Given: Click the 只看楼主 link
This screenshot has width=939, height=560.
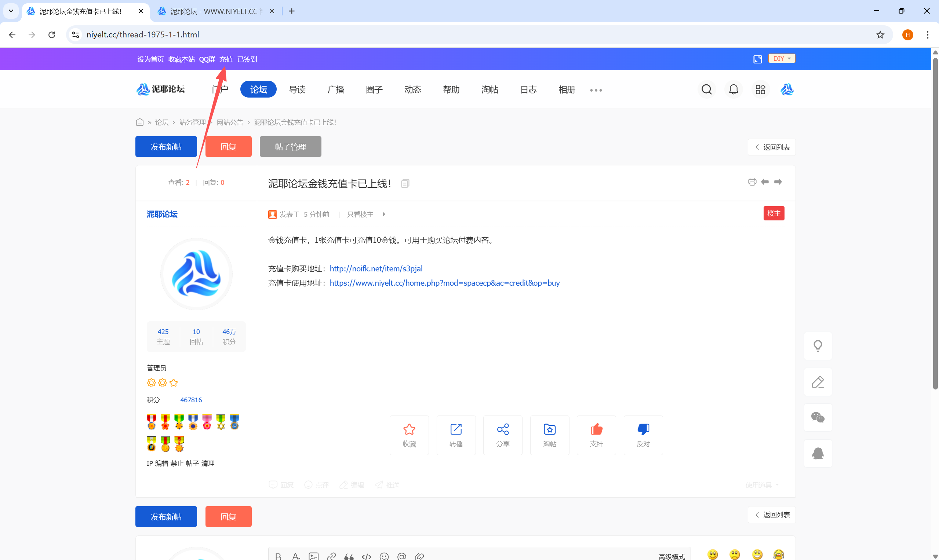Looking at the screenshot, I should [360, 214].
